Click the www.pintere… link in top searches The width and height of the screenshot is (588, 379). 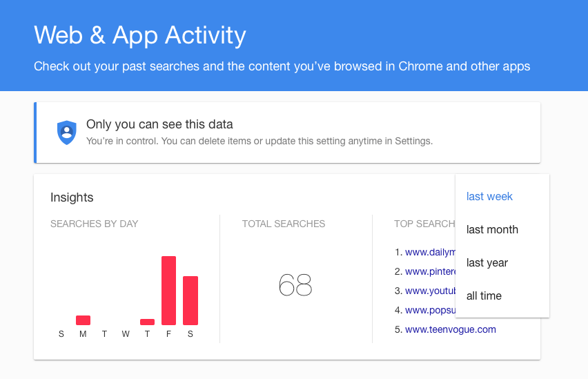pos(429,272)
